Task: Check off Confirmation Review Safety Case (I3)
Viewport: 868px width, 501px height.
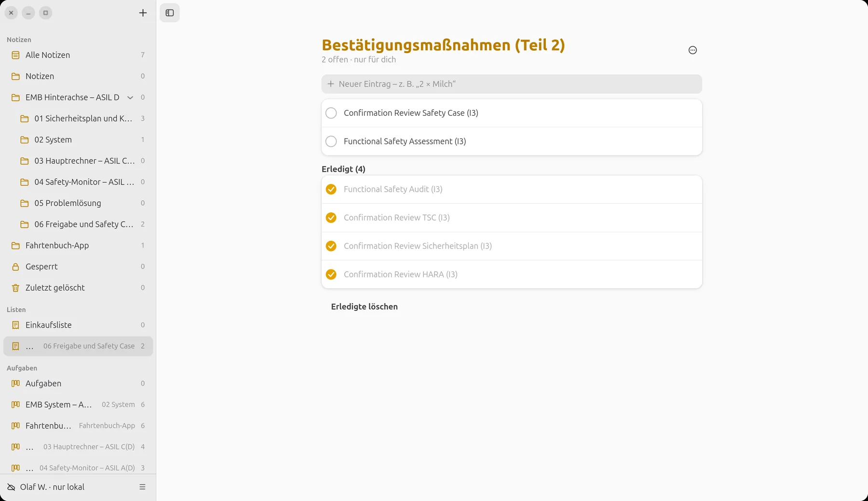Action: (331, 113)
